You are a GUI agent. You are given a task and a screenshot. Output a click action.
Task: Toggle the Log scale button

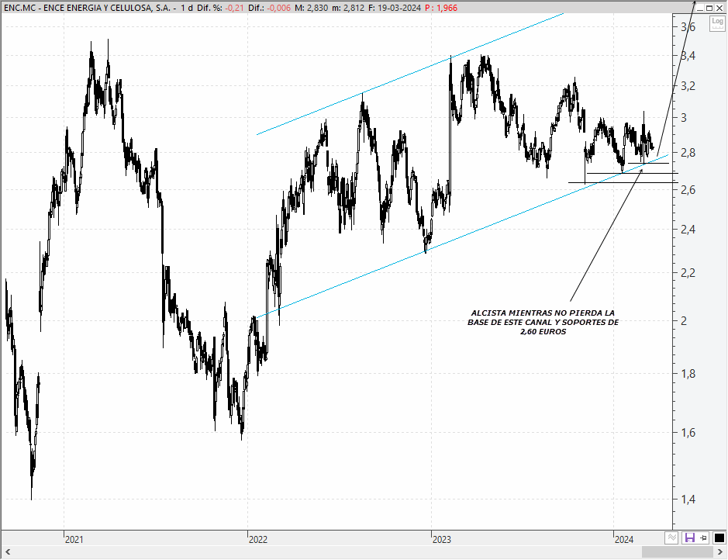tap(717, 23)
